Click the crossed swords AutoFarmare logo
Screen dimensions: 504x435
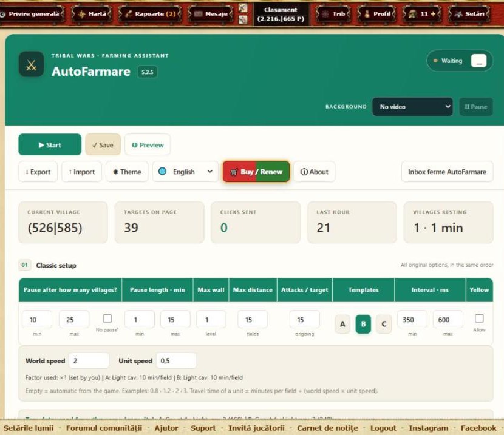(x=31, y=64)
